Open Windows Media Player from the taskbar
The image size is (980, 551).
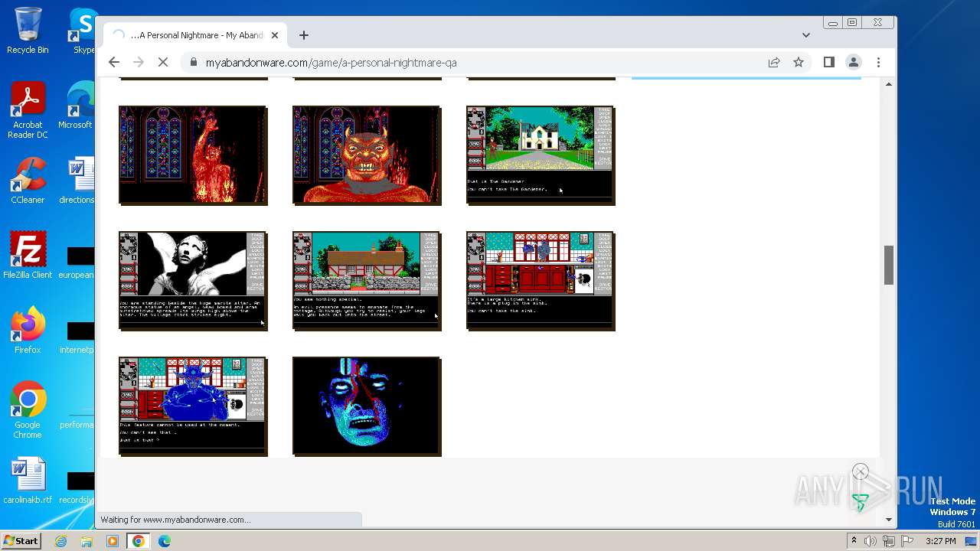tap(113, 541)
